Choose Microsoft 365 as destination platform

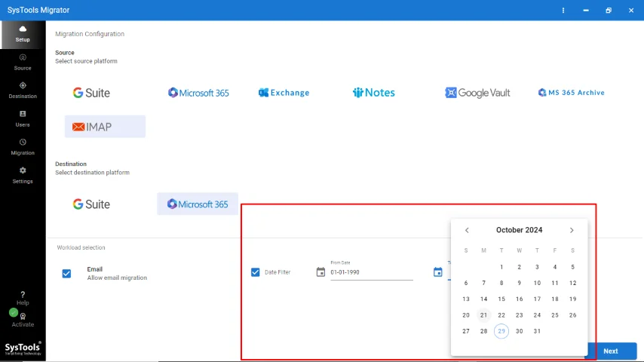[198, 204]
